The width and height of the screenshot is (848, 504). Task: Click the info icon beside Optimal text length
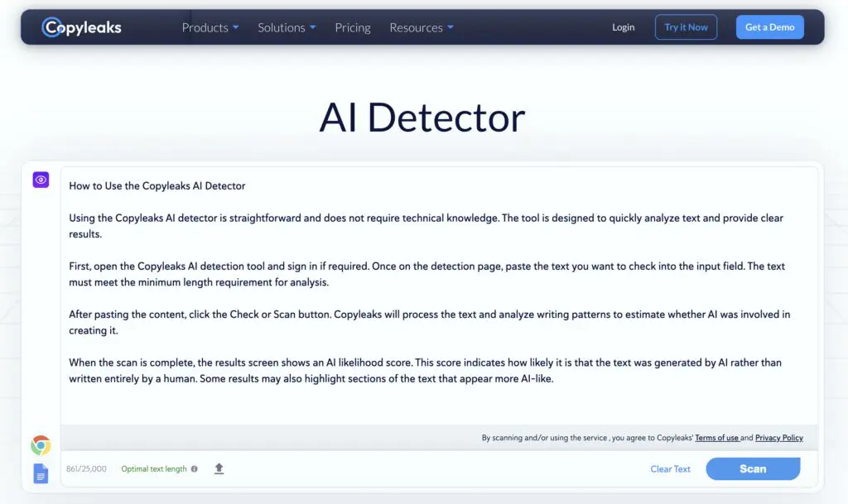click(194, 468)
